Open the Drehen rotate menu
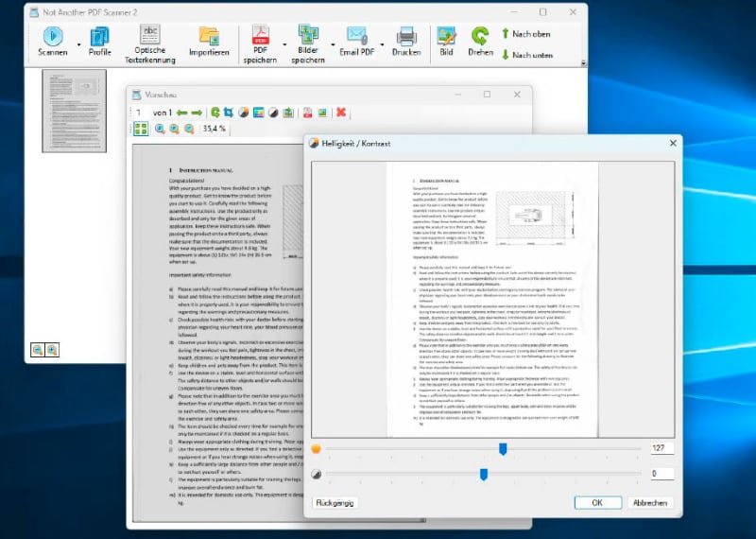756x539 pixels. 480,42
